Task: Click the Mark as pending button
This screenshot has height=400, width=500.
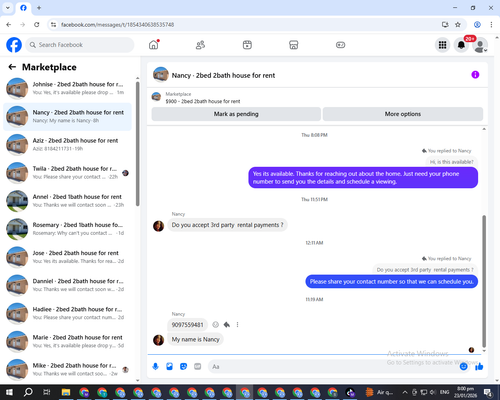Action: [236, 114]
